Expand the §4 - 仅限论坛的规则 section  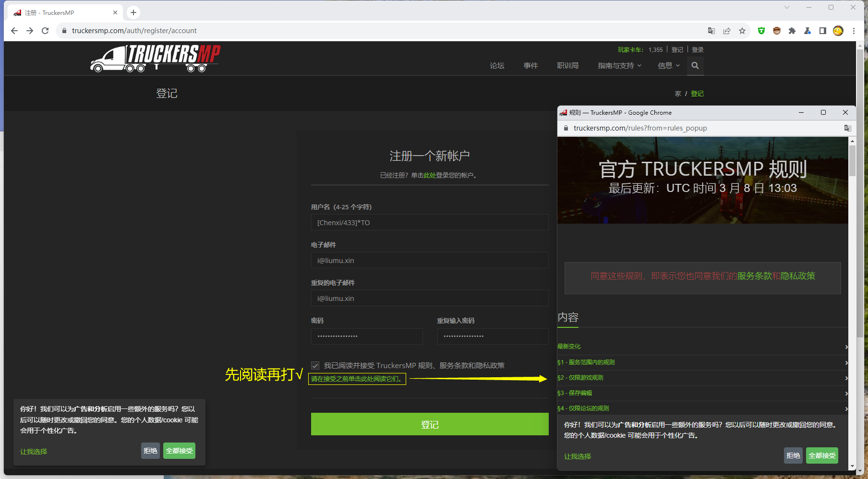point(703,408)
